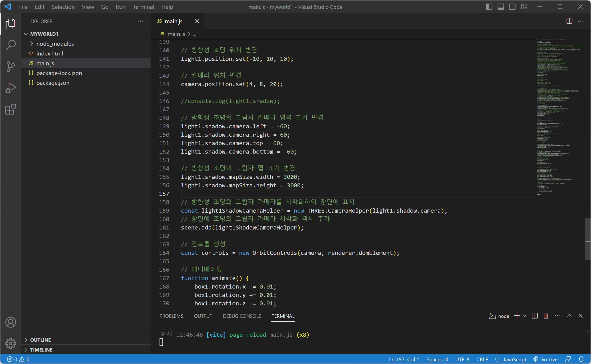Image resolution: width=591 pixels, height=364 pixels.
Task: Switch to the PROBLEMS tab
Action: [x=171, y=316]
